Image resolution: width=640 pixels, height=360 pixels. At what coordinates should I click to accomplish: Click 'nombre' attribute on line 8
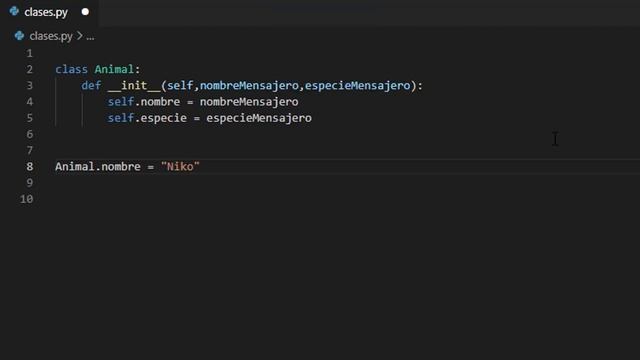[121, 167]
